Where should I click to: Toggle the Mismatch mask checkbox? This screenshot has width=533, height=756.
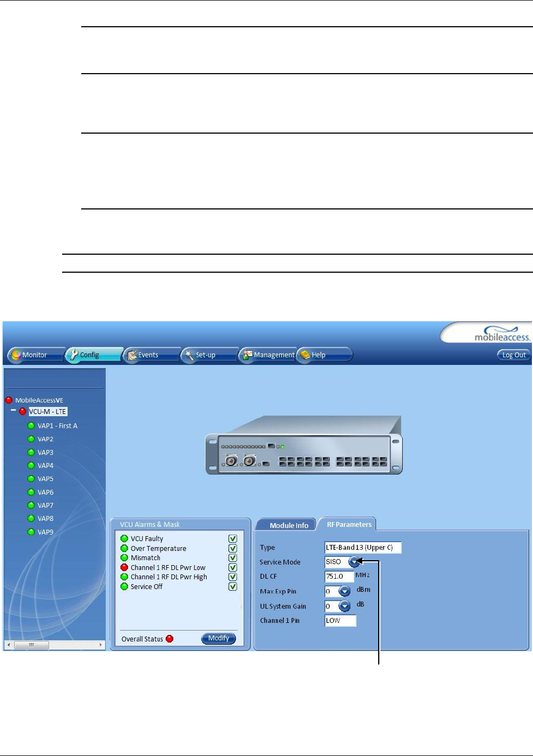tap(233, 558)
